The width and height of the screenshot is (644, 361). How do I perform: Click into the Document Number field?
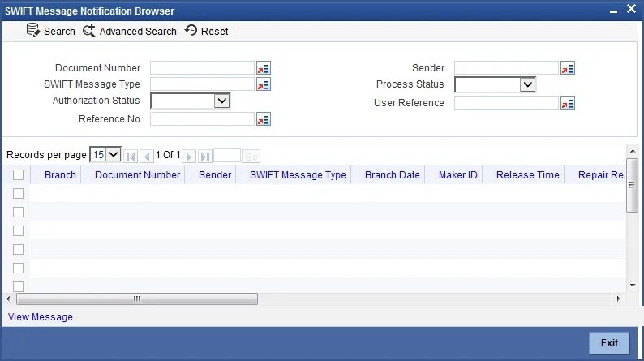202,68
